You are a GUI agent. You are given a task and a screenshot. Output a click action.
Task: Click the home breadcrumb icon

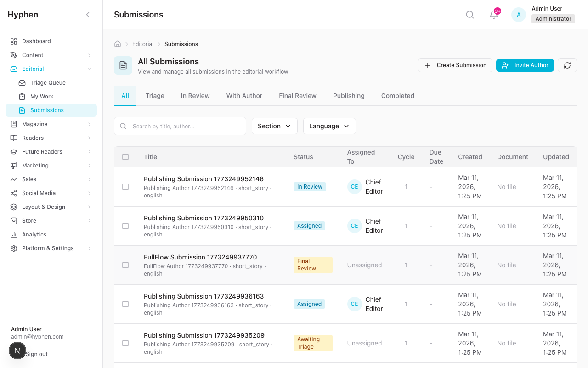point(118,44)
